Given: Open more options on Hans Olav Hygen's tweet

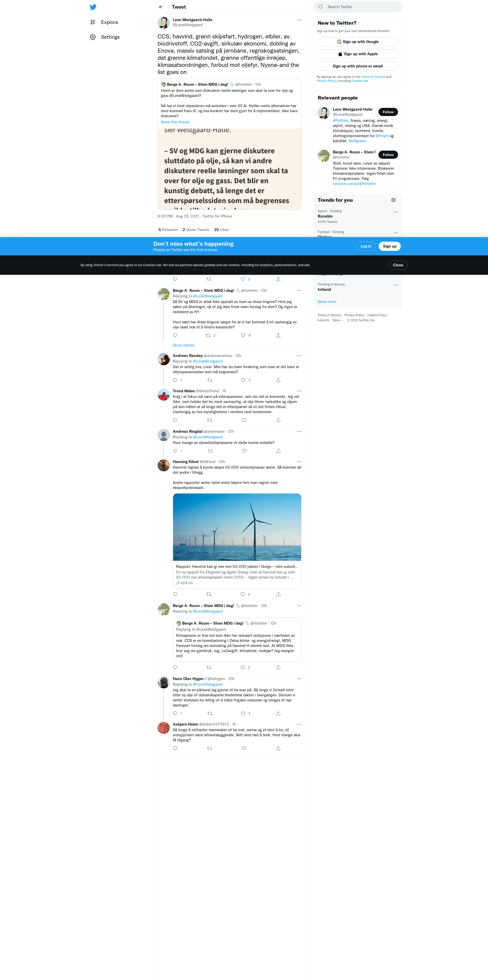Looking at the screenshot, I should click(299, 679).
